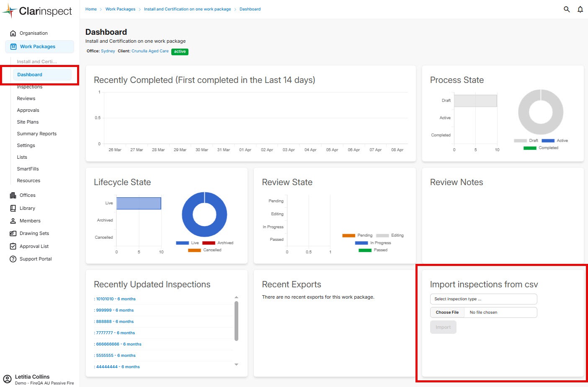Toggle the Archived legend swatch in Lifecycle State

[x=209, y=243]
